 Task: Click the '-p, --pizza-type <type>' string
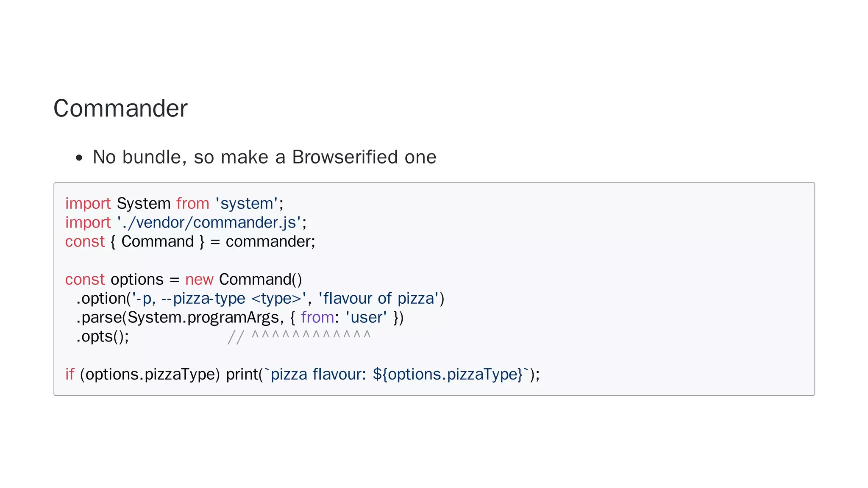pyautogui.click(x=219, y=299)
